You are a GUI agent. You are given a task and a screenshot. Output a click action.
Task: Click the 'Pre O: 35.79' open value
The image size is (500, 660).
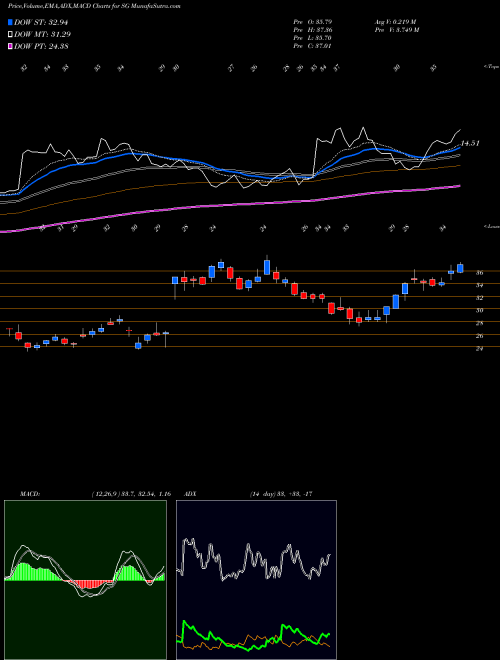point(313,21)
